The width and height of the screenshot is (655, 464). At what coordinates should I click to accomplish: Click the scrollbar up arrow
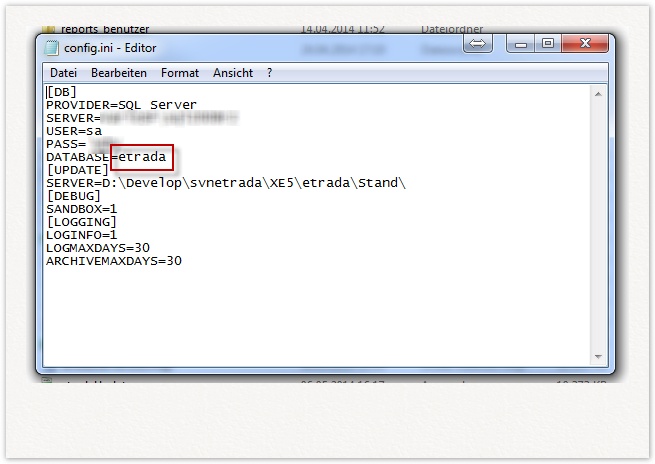pyautogui.click(x=599, y=93)
